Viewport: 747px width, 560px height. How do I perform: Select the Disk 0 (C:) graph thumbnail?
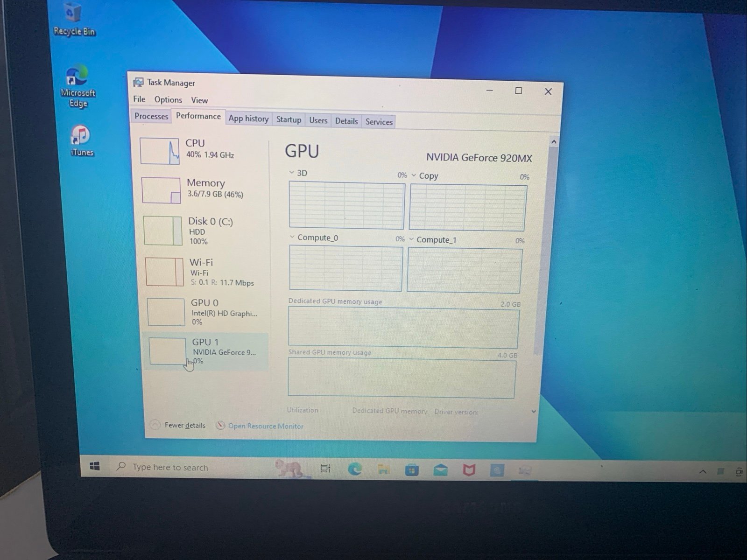coord(162,231)
